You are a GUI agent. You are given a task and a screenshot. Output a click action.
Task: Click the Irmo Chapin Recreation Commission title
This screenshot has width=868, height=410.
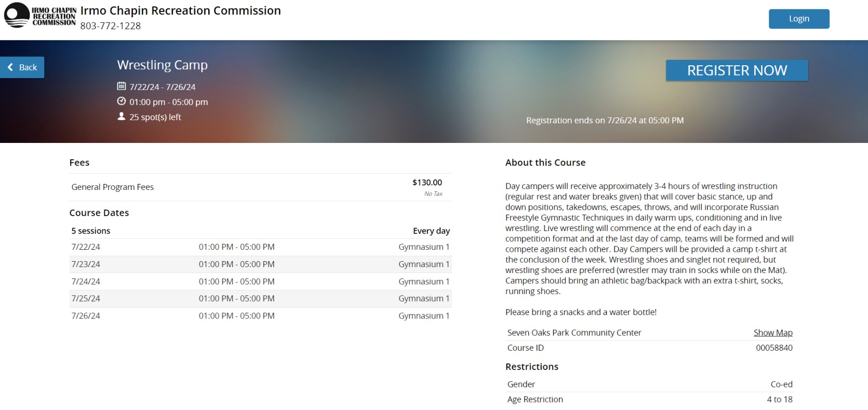click(x=181, y=11)
